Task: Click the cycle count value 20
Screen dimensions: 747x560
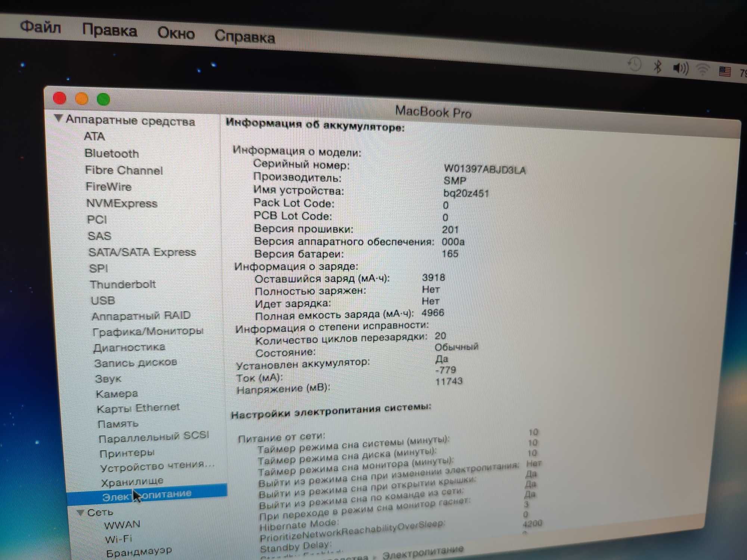Action: point(440,336)
